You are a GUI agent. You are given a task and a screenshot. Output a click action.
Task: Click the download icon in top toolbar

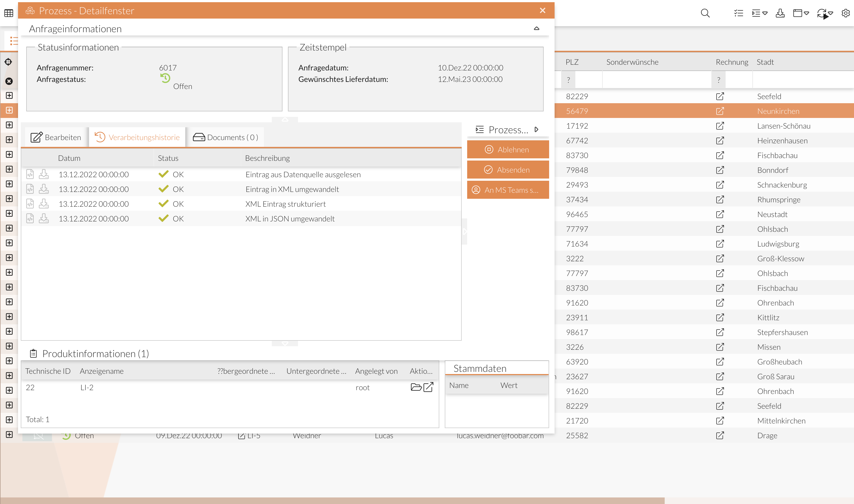click(x=780, y=13)
